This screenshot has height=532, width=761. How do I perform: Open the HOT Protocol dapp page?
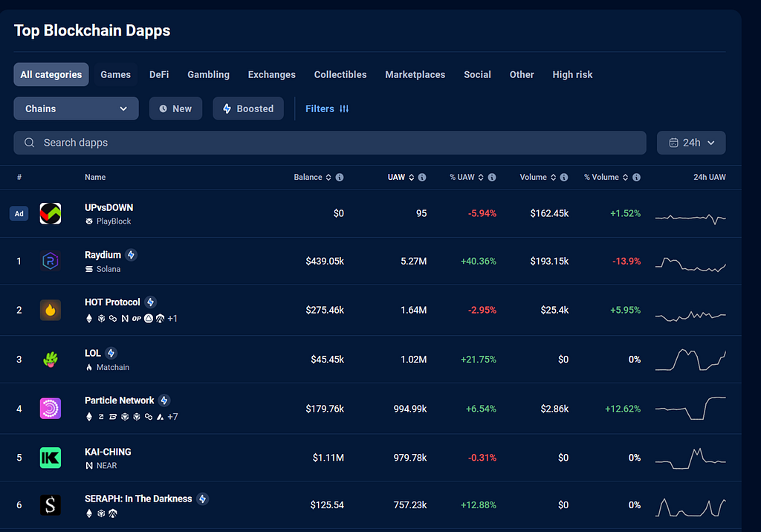pyautogui.click(x=112, y=302)
